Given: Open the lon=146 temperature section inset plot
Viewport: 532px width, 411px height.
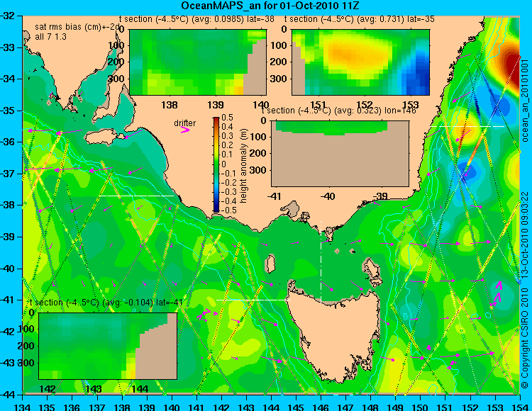Looking at the screenshot, I should point(340,154).
